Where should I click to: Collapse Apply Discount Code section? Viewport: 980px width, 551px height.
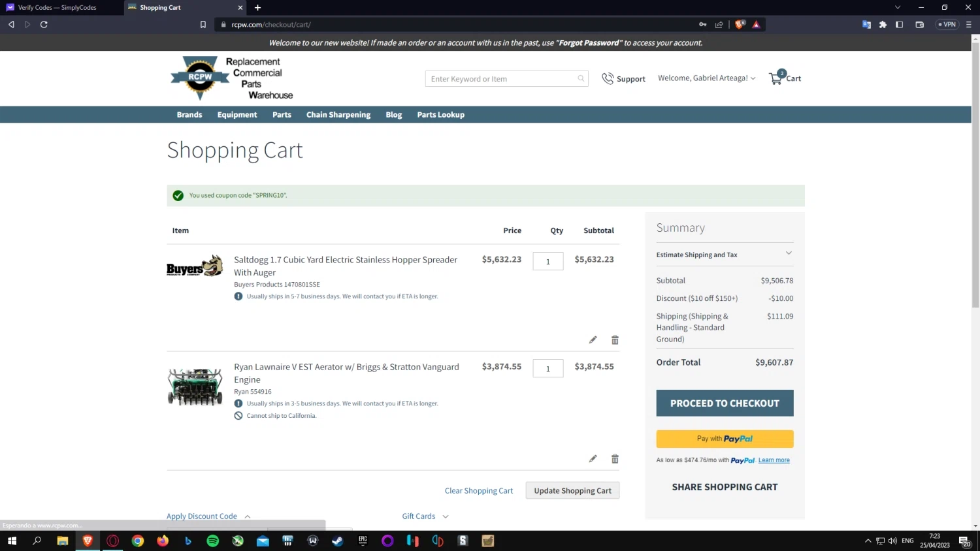point(208,516)
